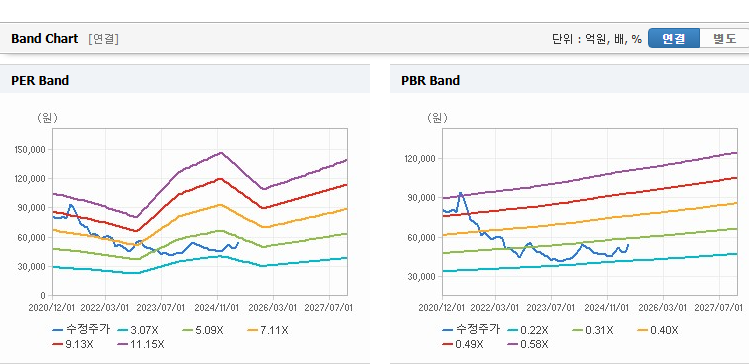The image size is (749, 364).
Task: Click 2022/03/01 date on PBR Band axis
Action: pyautogui.click(x=495, y=307)
